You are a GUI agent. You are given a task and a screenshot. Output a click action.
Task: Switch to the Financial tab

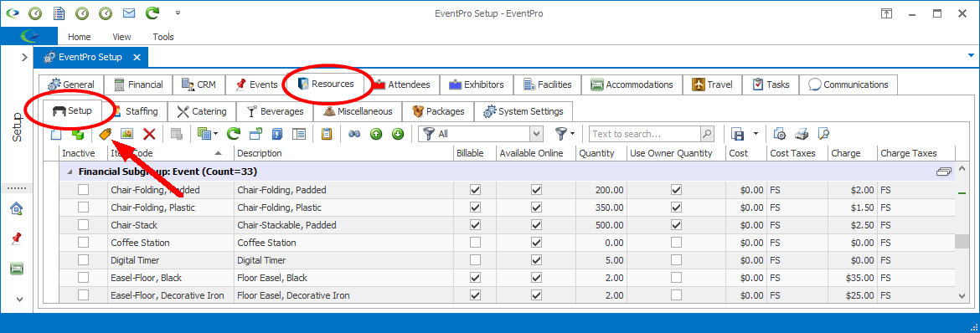click(138, 85)
